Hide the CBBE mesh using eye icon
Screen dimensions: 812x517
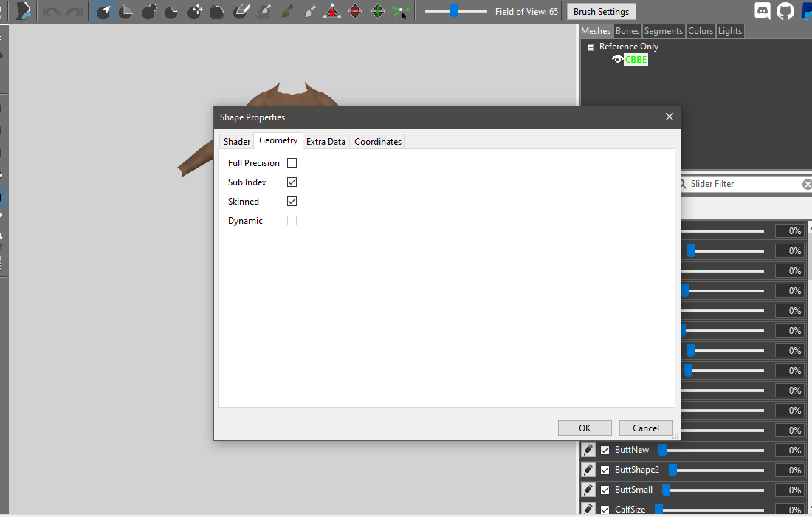tap(617, 60)
